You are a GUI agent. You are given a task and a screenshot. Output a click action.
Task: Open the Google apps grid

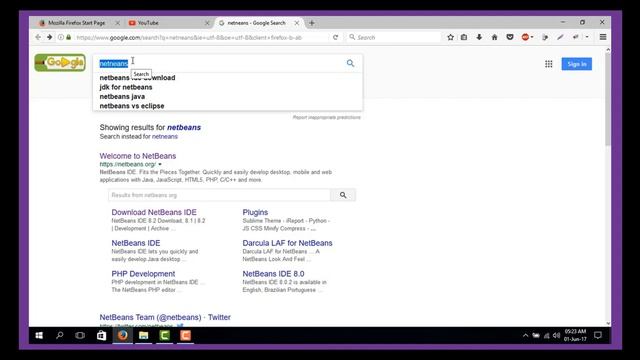coord(549,64)
